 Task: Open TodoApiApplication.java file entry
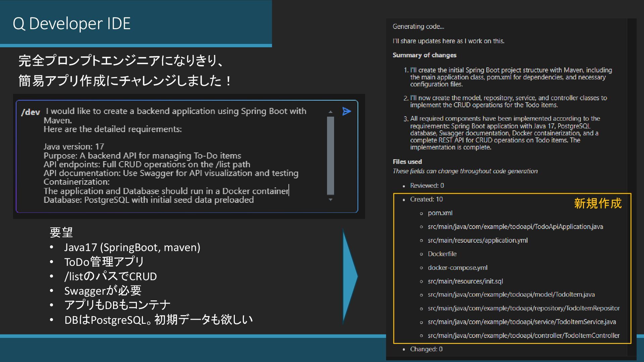click(515, 227)
